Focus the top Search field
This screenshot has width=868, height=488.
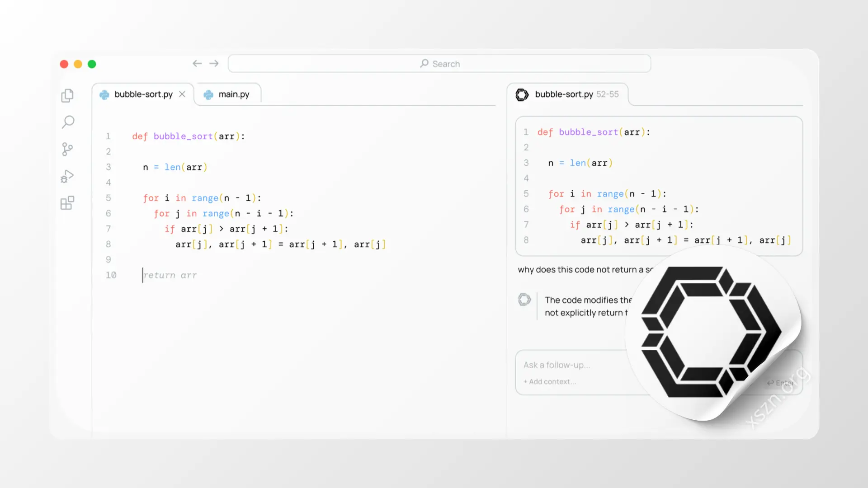point(439,64)
